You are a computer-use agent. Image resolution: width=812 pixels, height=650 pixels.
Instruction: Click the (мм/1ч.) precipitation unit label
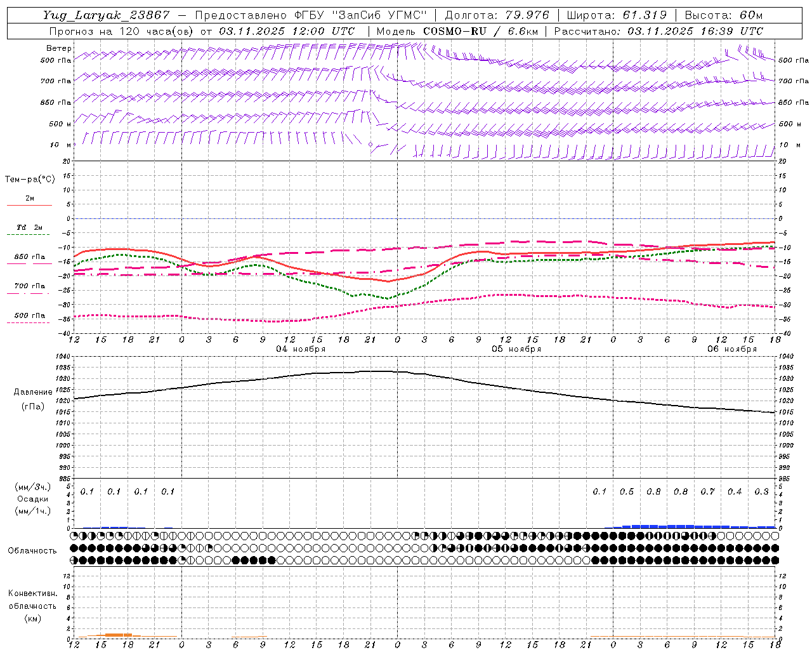click(x=33, y=511)
